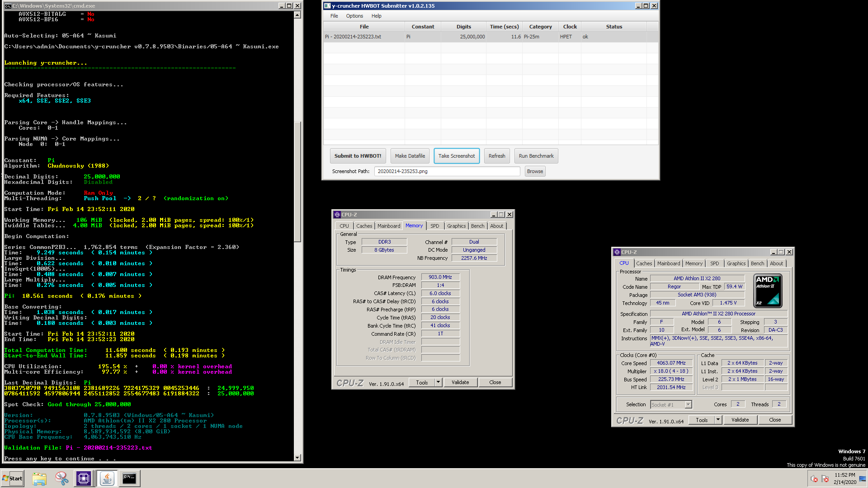Open the Options menu in HWBOT Submitter

[x=354, y=16]
